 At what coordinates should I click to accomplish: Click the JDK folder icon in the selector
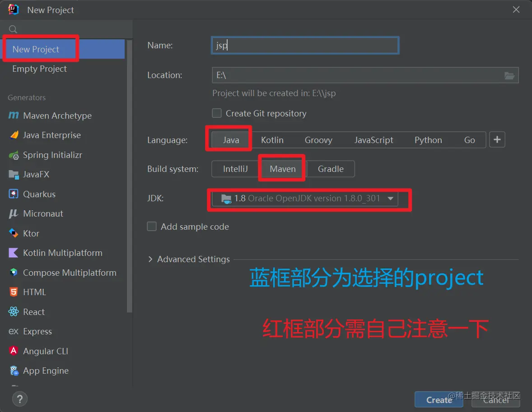click(x=226, y=199)
